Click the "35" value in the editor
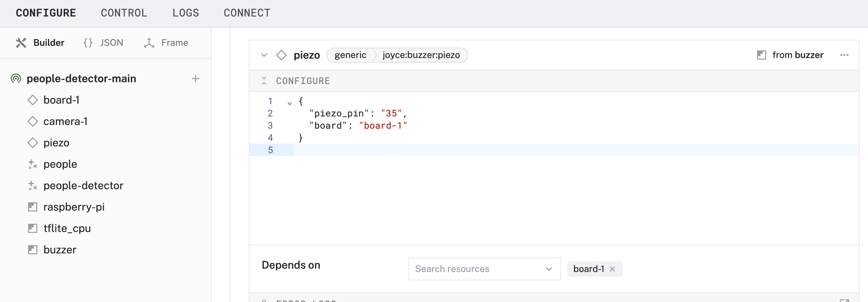Image resolution: width=868 pixels, height=302 pixels. (391, 113)
